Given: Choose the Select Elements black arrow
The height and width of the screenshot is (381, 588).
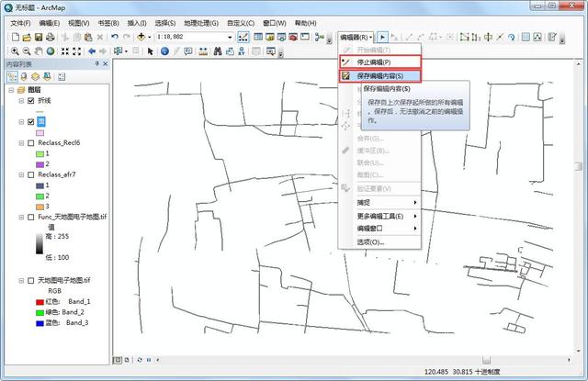Looking at the screenshot, I should pos(151,51).
